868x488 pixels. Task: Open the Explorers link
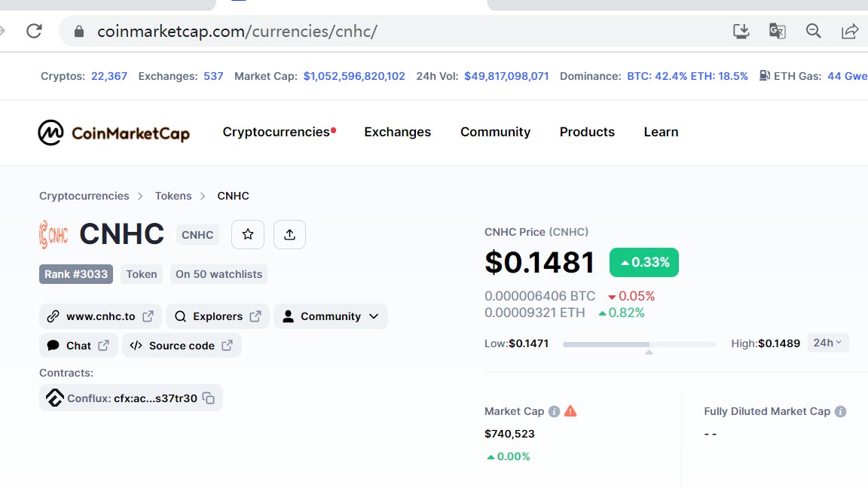218,316
